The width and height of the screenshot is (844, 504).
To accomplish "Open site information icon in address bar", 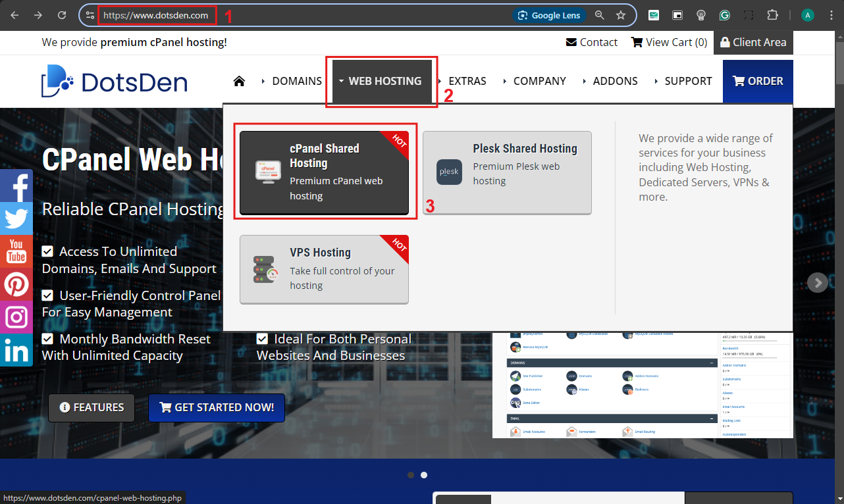I will 91,15.
